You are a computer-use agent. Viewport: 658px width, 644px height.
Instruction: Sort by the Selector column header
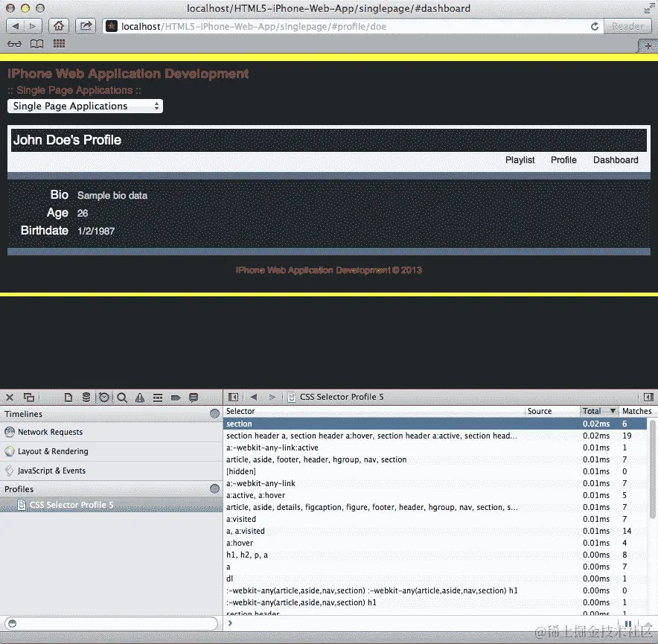point(374,411)
